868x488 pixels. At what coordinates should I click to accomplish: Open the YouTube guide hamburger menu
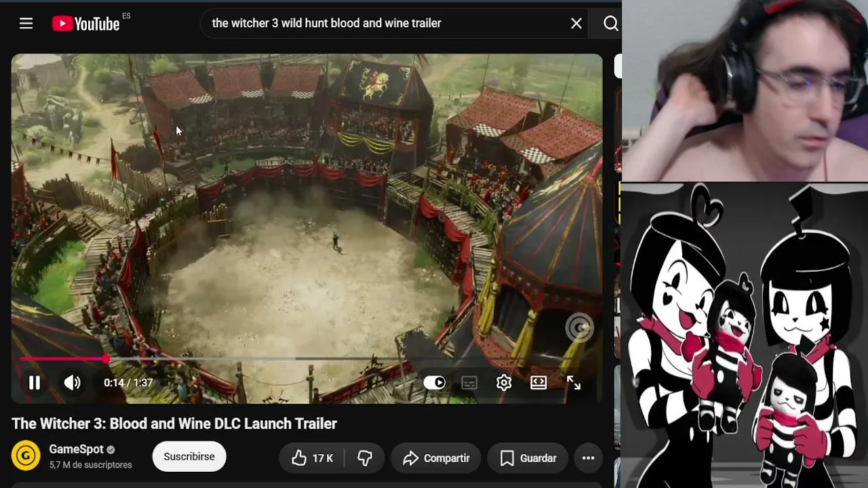tap(26, 24)
